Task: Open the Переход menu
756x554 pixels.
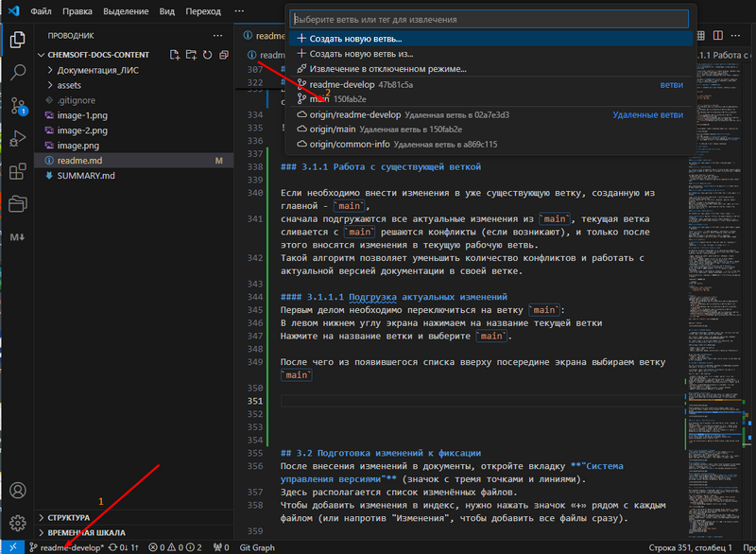Action: click(x=203, y=11)
